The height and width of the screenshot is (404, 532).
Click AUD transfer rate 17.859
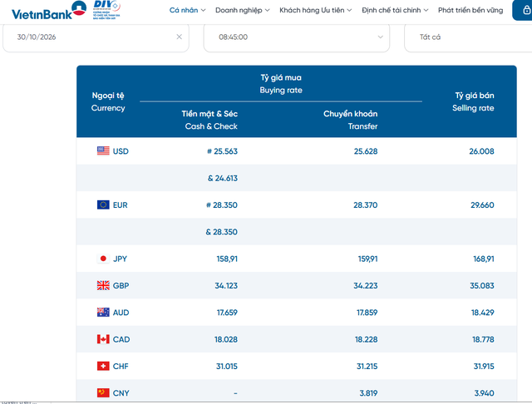pos(367,313)
